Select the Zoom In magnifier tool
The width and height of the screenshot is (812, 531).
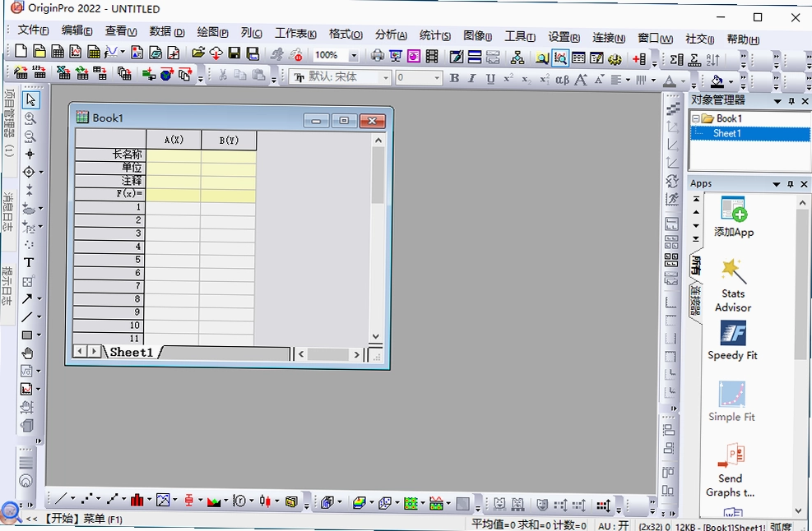tap(30, 118)
